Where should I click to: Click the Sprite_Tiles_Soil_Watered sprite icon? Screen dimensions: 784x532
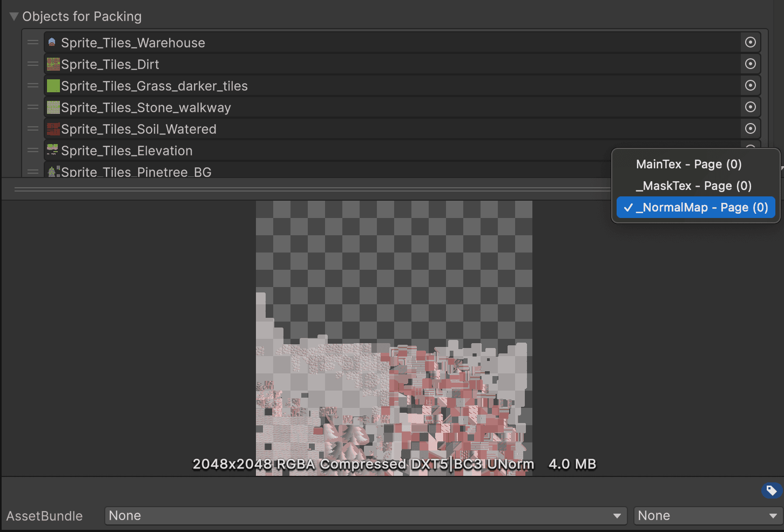pyautogui.click(x=52, y=128)
